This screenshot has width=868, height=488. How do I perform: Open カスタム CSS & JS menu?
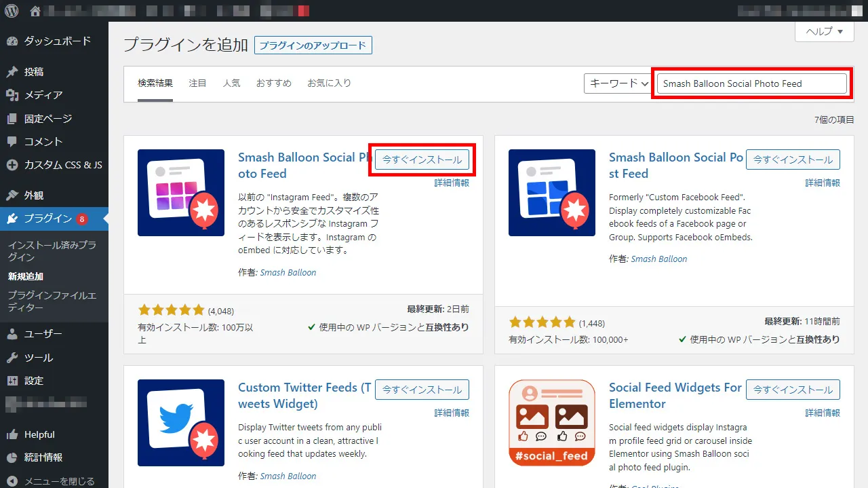(63, 165)
